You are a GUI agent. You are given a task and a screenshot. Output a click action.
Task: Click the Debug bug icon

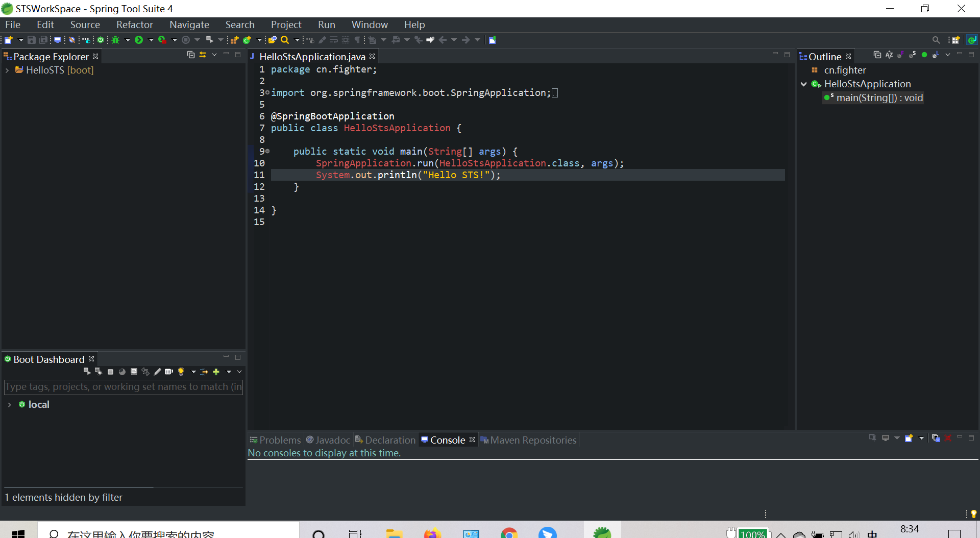coord(116,40)
